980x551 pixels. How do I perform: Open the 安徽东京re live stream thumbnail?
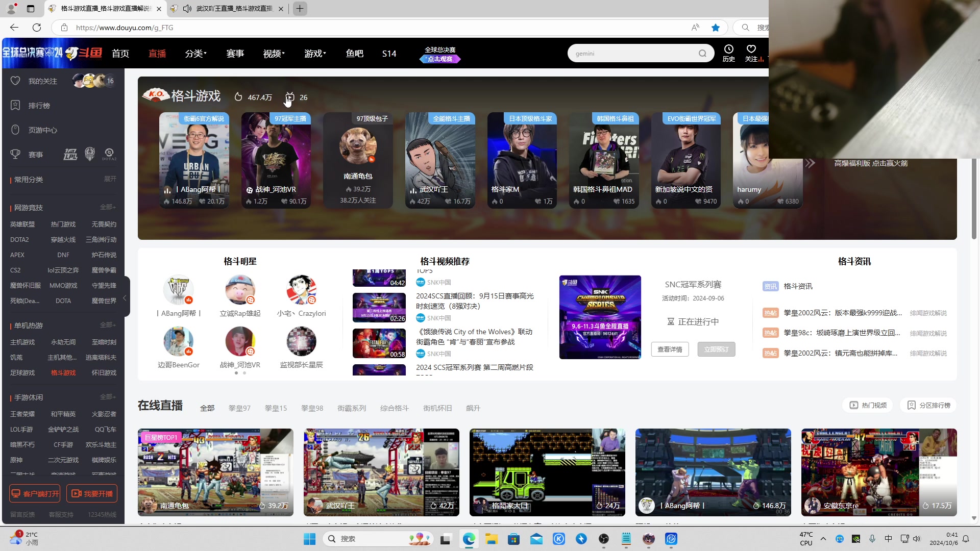pyautogui.click(x=879, y=472)
